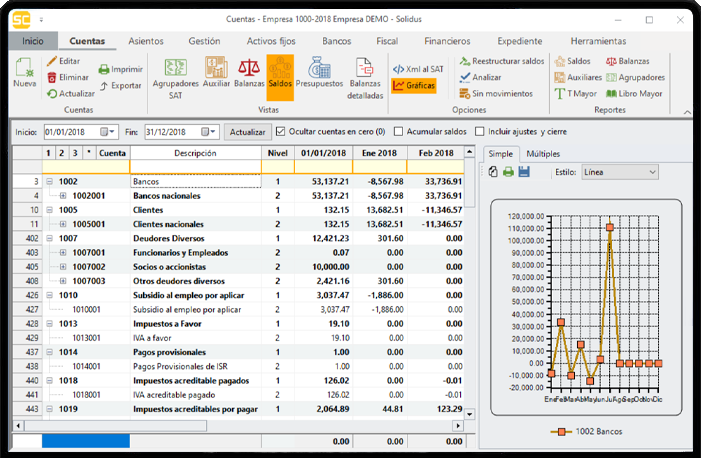Click the Exportar icon
Screen dimensions: 701x458
pyautogui.click(x=104, y=86)
